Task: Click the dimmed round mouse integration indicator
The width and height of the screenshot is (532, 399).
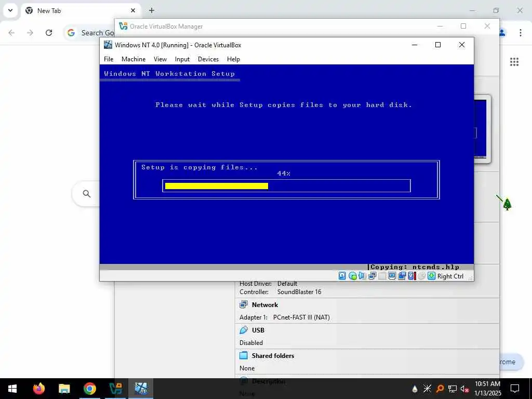Action: point(421,276)
